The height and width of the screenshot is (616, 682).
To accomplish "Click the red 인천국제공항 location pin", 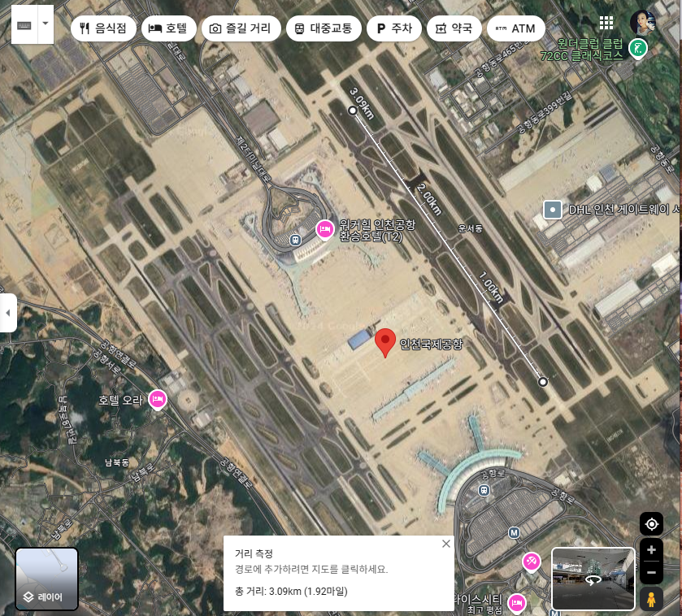I will click(x=385, y=343).
